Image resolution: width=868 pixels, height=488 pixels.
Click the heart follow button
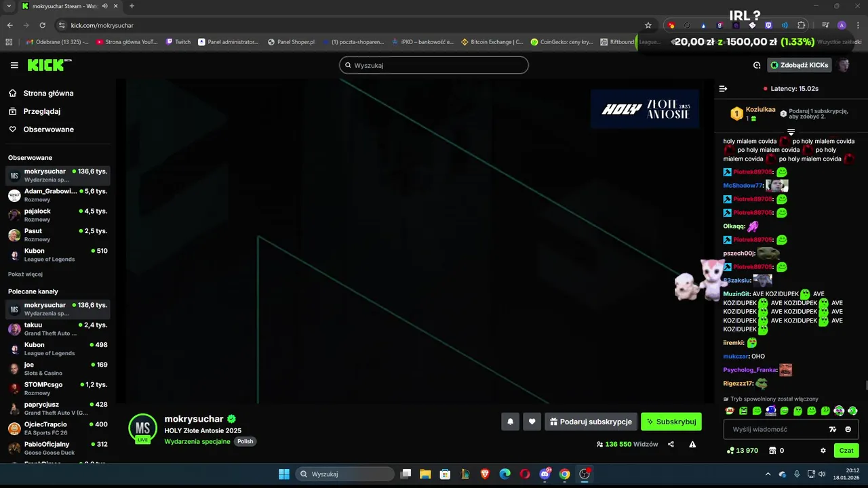tap(532, 422)
